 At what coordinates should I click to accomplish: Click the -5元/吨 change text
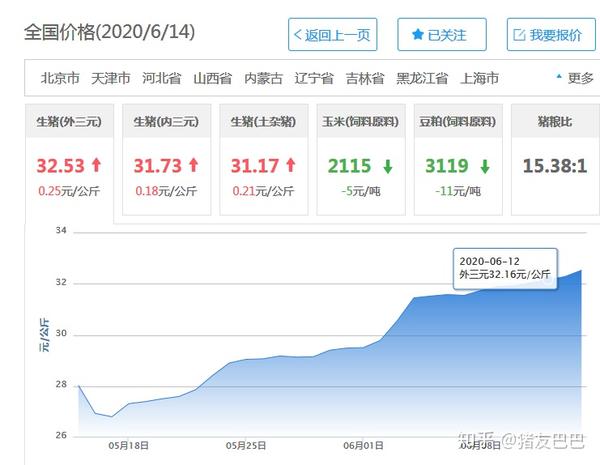[361, 191]
